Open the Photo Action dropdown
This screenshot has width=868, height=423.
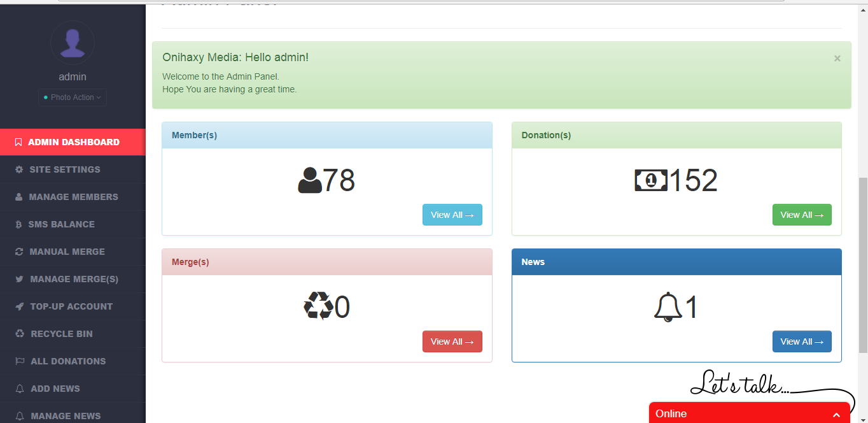tap(72, 97)
